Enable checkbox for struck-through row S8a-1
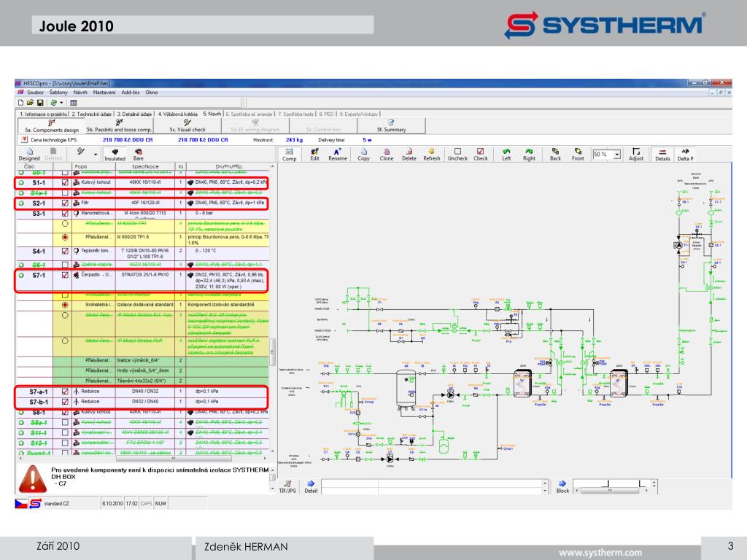 65,422
